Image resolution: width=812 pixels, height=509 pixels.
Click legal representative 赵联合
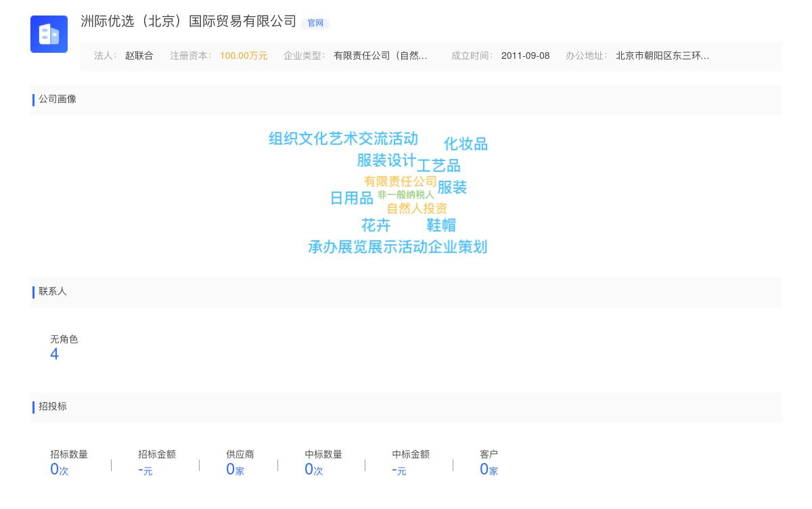point(139,56)
